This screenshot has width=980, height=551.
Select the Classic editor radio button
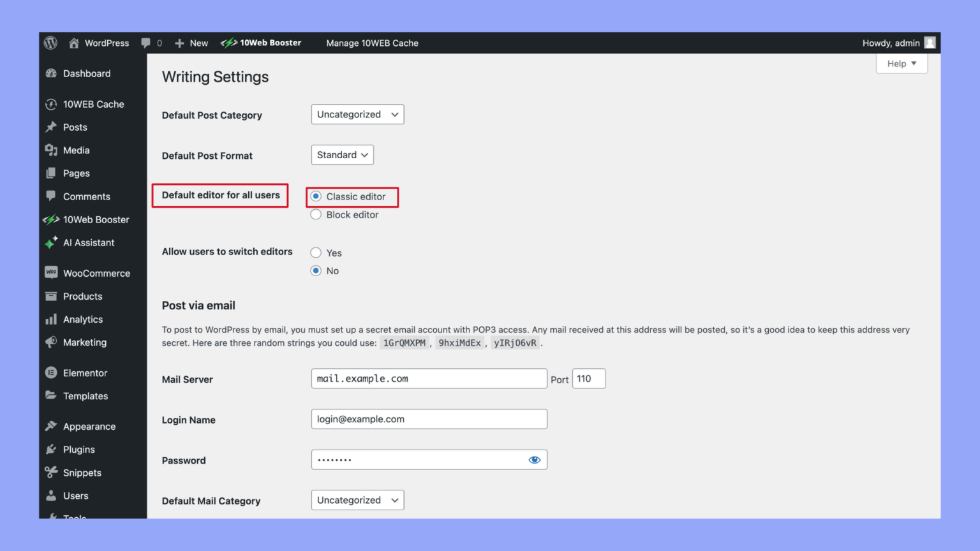[316, 196]
